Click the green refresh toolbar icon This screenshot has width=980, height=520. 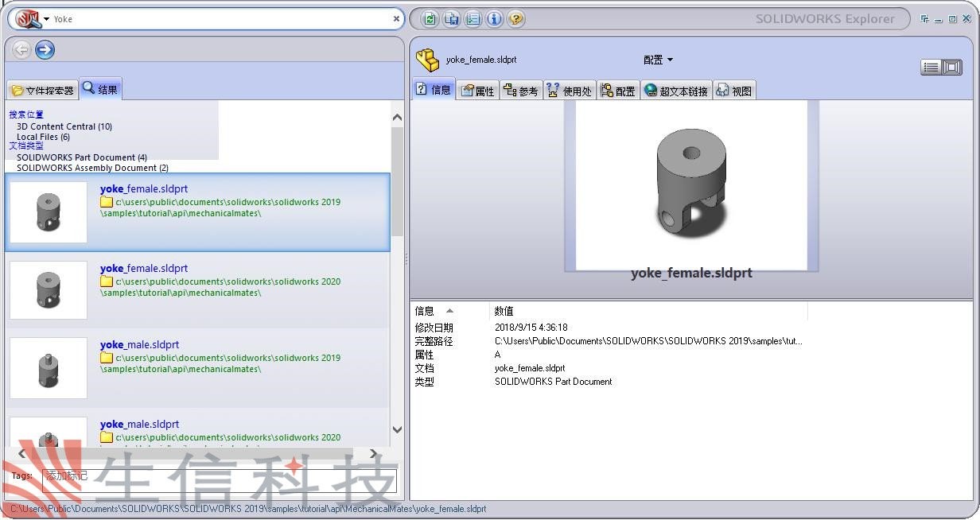430,18
